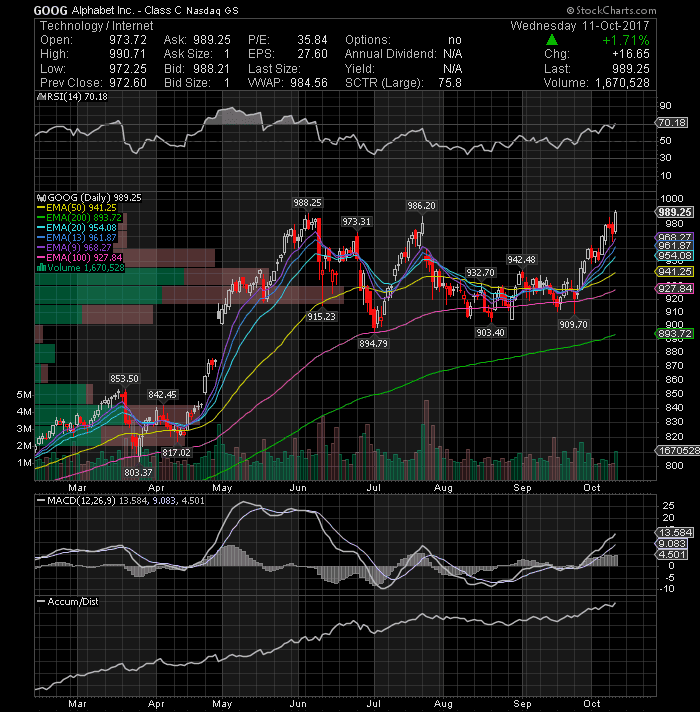Click the 4.501 histogram tag on the axis

pyautogui.click(x=672, y=554)
